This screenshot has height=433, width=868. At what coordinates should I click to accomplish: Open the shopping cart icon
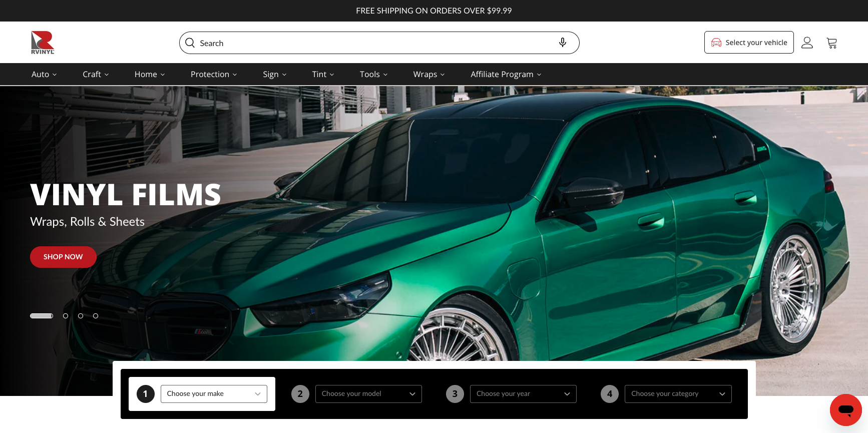[832, 43]
